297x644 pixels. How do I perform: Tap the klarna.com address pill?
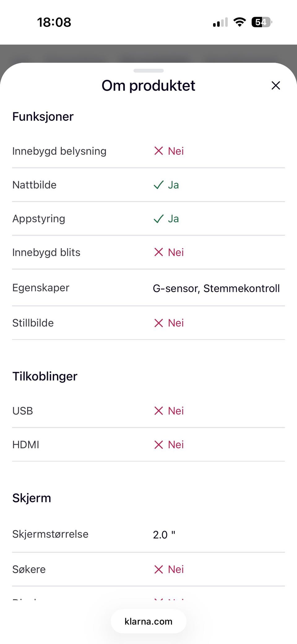(x=148, y=621)
